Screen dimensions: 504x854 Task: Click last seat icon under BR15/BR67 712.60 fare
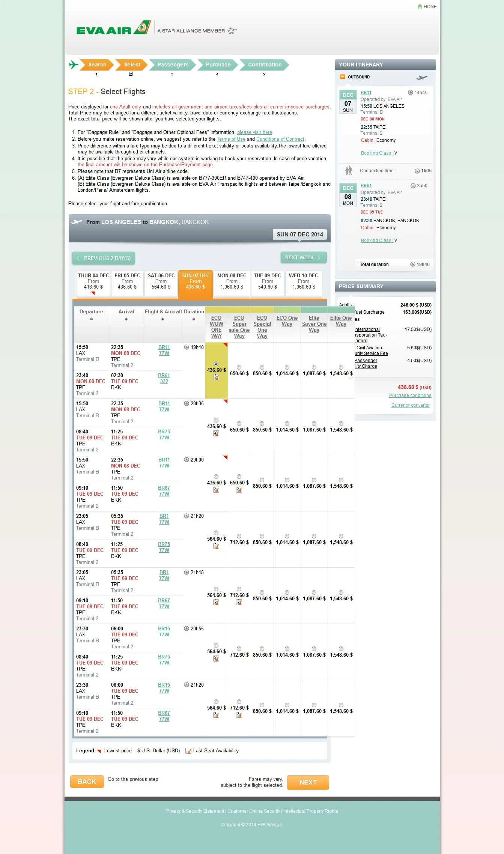pyautogui.click(x=239, y=715)
